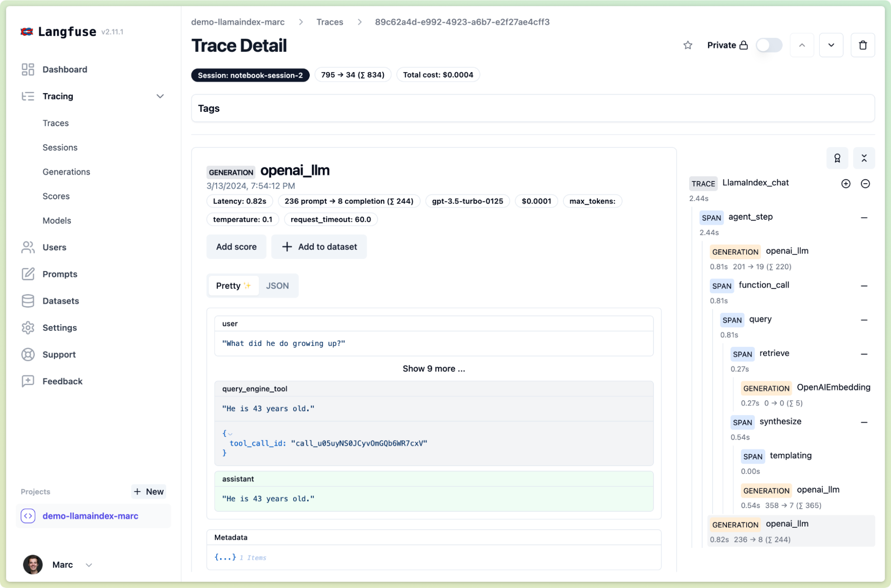The height and width of the screenshot is (588, 891).
Task: Click Add to dataset button
Action: (319, 247)
